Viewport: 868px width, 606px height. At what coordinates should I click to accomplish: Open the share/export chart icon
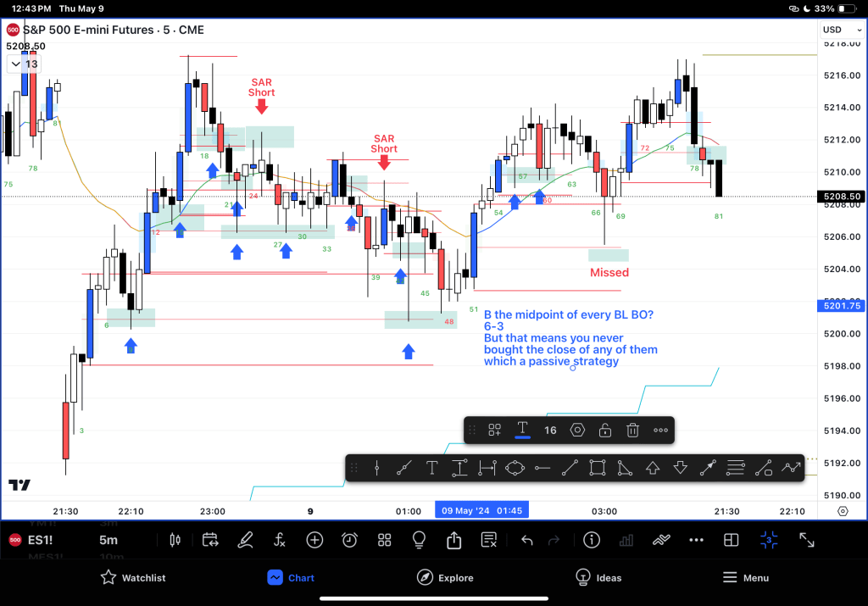coord(453,540)
